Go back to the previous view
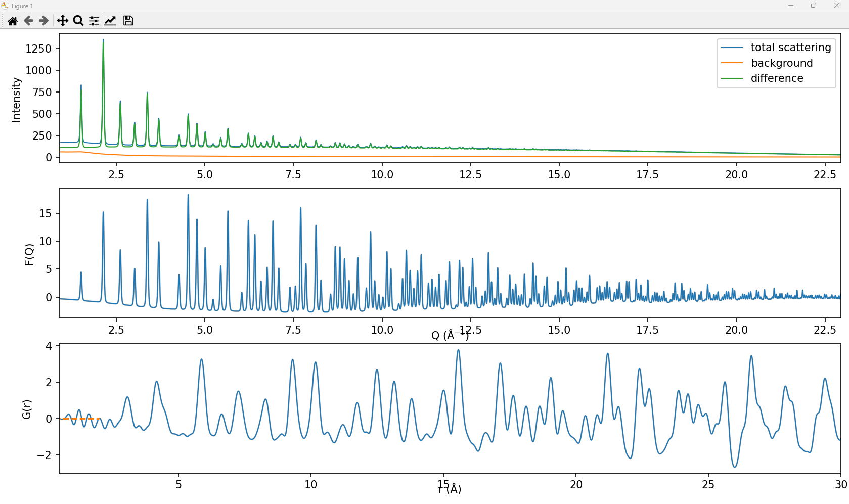 [28, 21]
